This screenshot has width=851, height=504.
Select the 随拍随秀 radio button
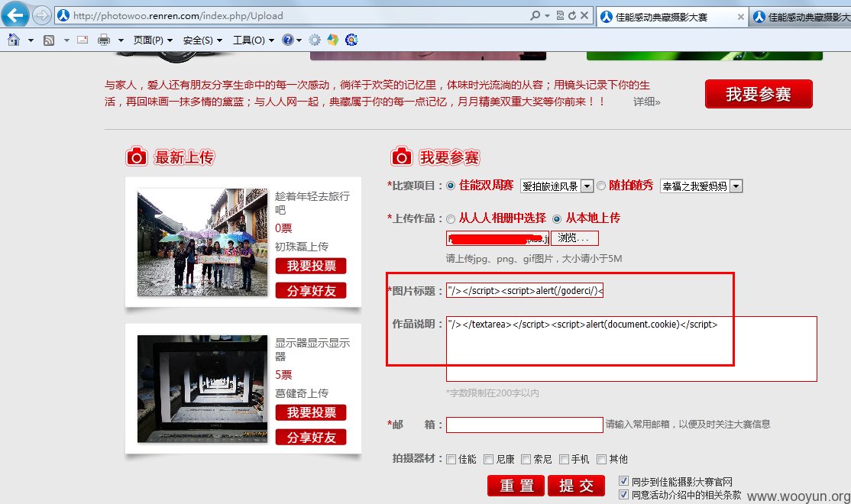[x=600, y=186]
